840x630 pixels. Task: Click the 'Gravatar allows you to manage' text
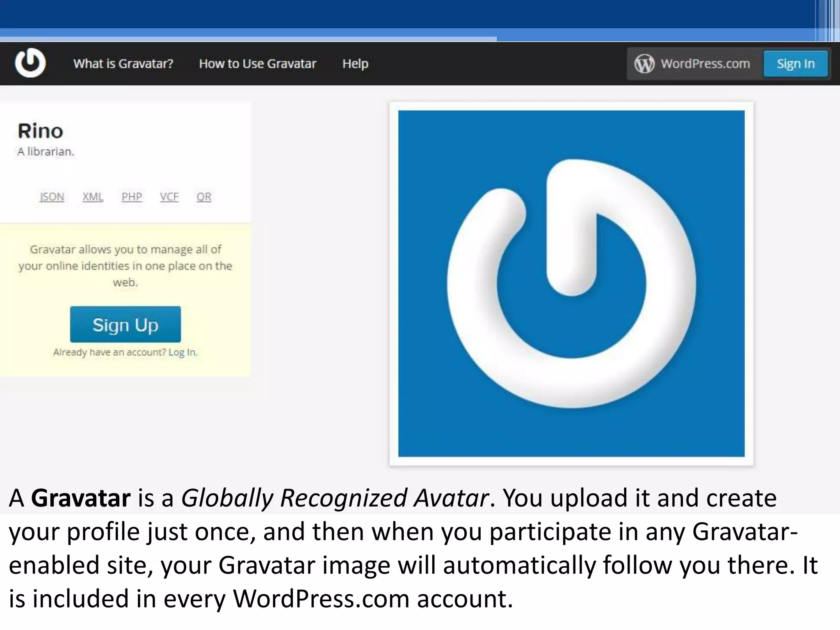tap(126, 266)
